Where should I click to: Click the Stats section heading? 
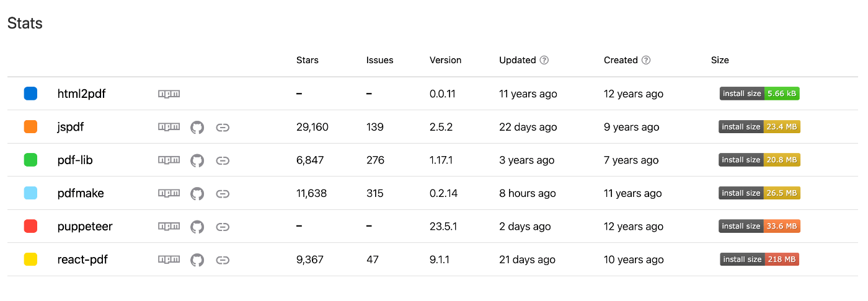(25, 24)
